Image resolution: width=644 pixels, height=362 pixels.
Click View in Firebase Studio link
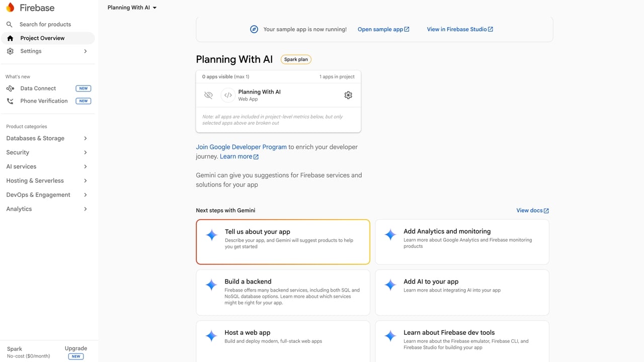[x=460, y=29]
